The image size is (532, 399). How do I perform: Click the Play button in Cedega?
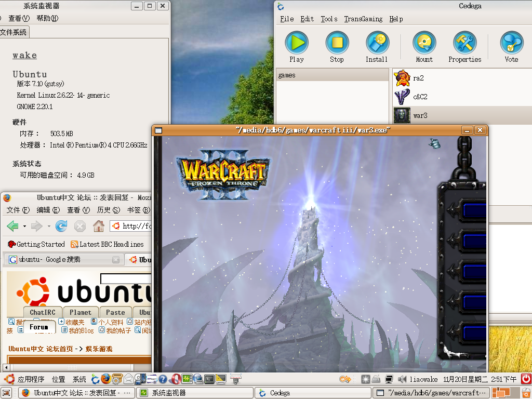click(297, 47)
